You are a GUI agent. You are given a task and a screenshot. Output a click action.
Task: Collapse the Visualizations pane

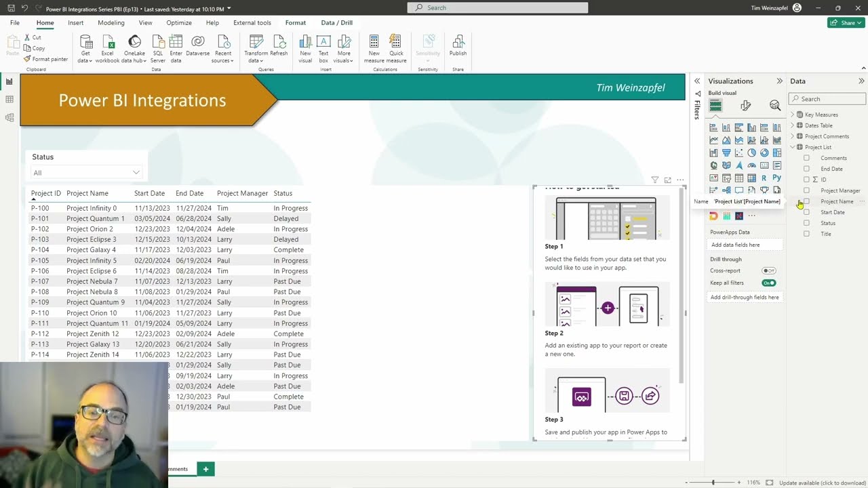coord(779,81)
